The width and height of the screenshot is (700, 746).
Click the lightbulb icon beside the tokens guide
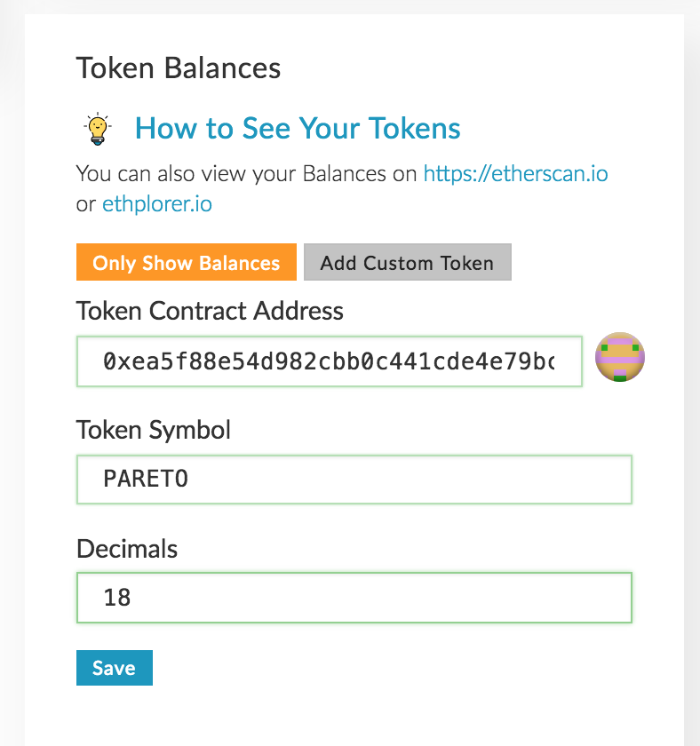point(96,130)
